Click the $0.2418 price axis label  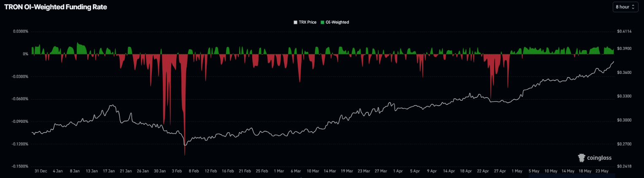coord(625,166)
